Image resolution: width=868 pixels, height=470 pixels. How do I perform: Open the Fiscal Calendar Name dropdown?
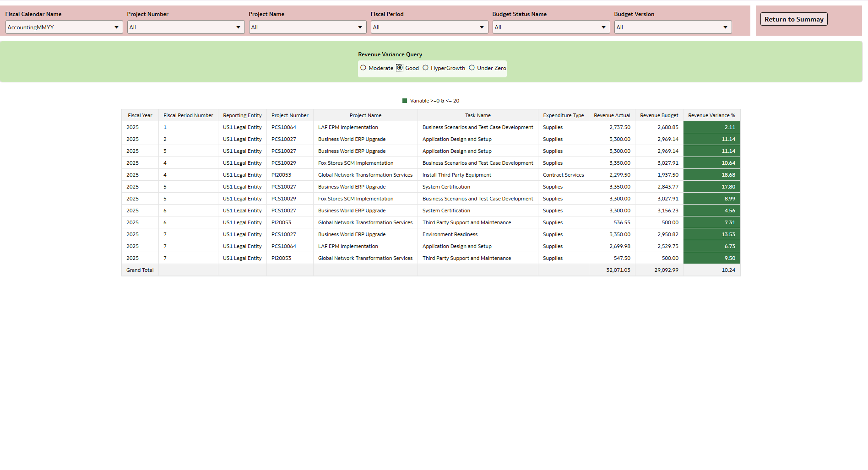[x=64, y=27]
